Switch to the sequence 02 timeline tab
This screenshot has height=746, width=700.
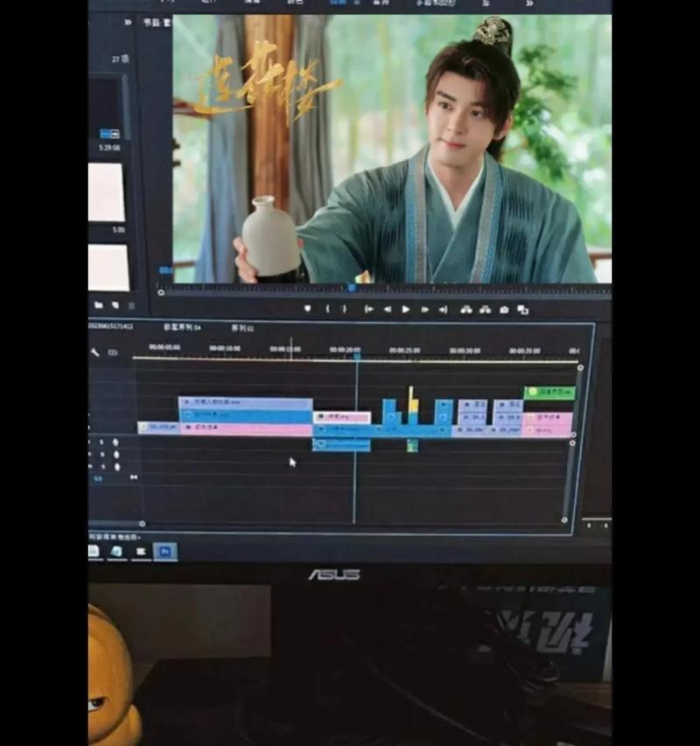(242, 328)
